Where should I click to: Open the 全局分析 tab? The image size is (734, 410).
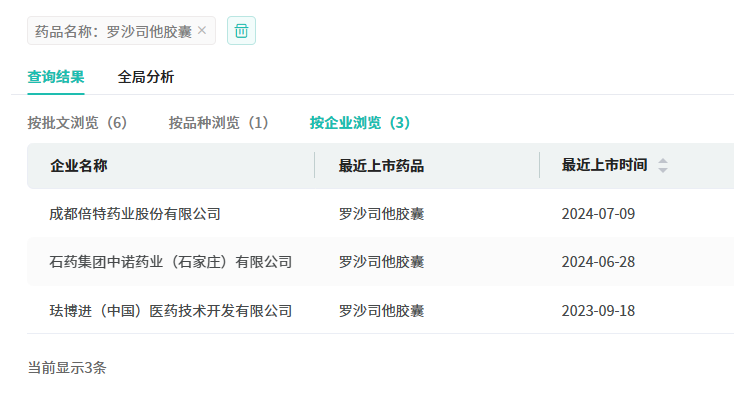coord(146,77)
